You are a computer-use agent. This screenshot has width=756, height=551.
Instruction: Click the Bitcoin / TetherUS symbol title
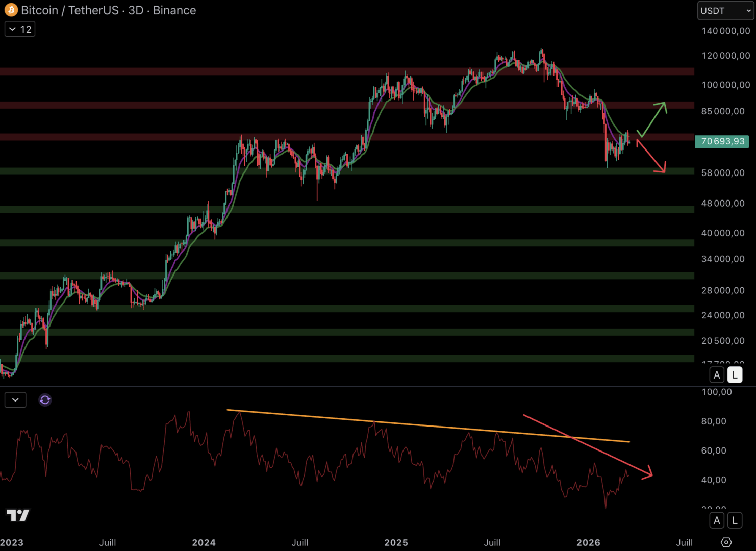pos(69,10)
